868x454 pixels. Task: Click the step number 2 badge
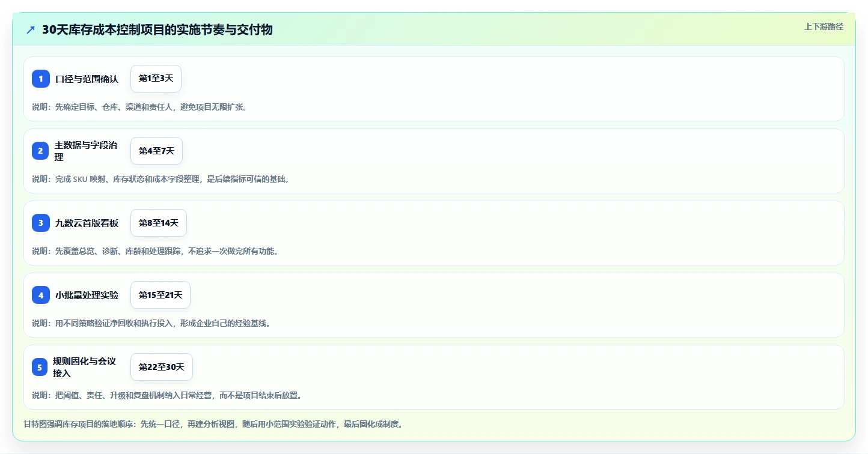[x=41, y=151]
